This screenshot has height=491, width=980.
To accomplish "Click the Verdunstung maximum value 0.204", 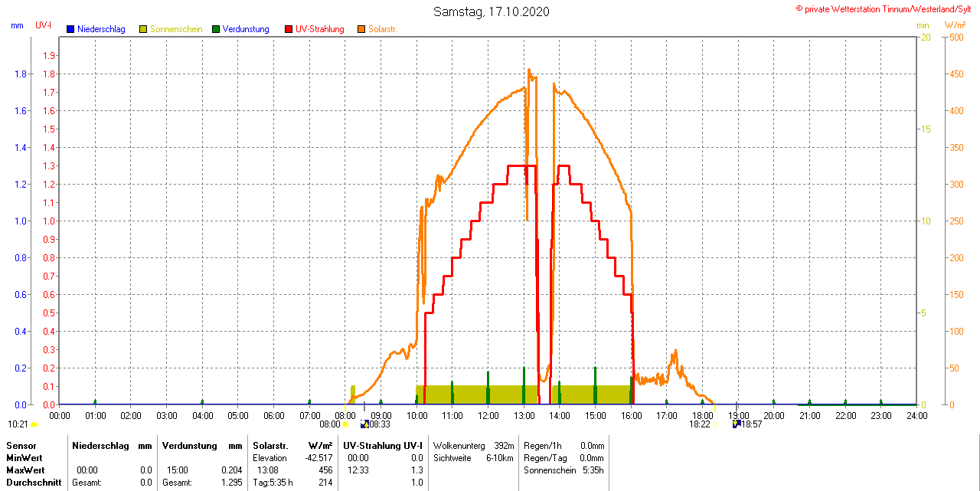I will click(230, 470).
